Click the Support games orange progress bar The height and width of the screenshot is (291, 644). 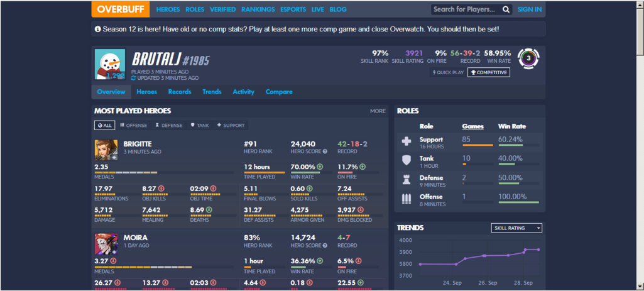(x=478, y=145)
